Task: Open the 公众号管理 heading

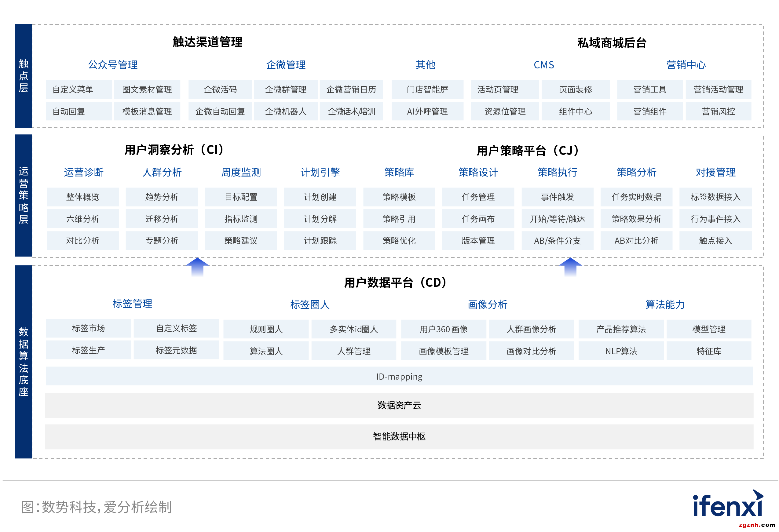Action: 113,65
